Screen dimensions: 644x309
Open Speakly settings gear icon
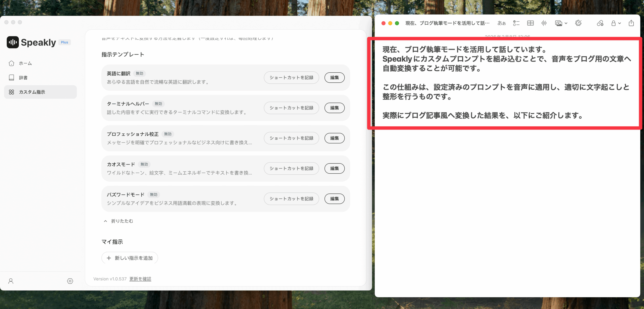pos(70,281)
